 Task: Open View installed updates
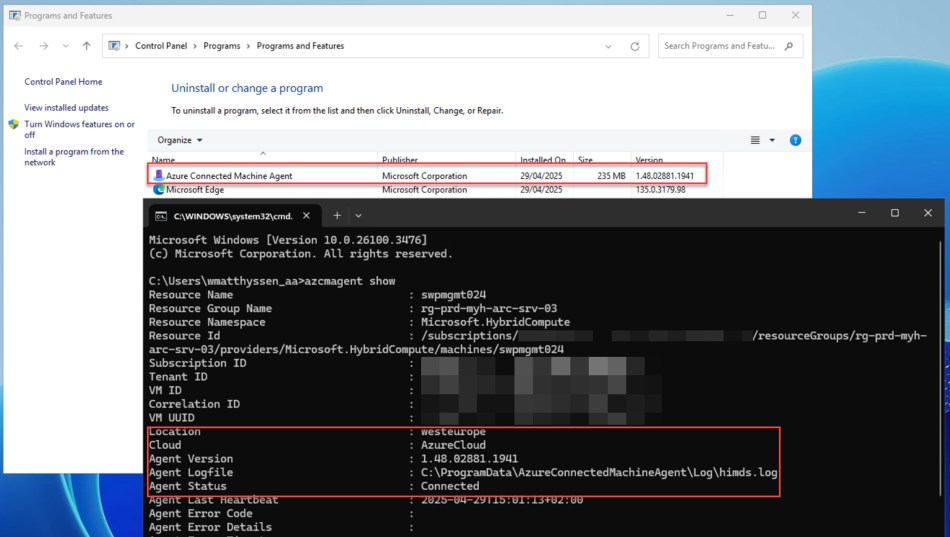pos(67,108)
